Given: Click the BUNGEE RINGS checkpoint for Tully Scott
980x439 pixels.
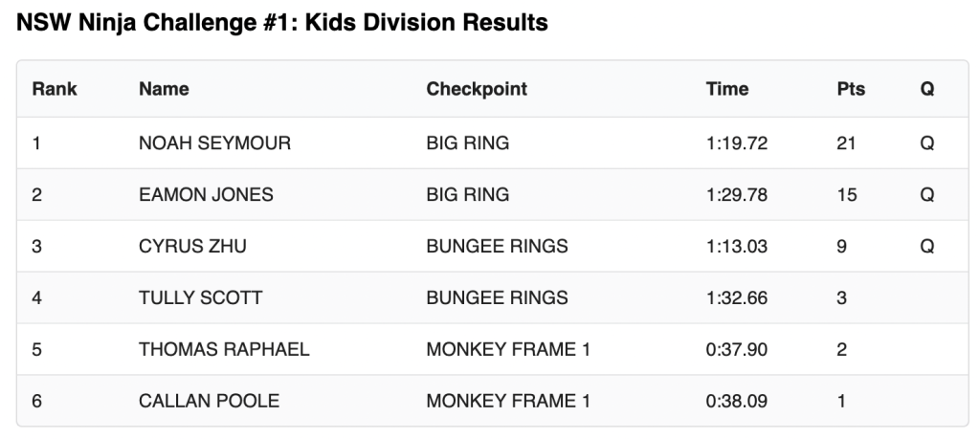Looking at the screenshot, I should click(497, 297).
